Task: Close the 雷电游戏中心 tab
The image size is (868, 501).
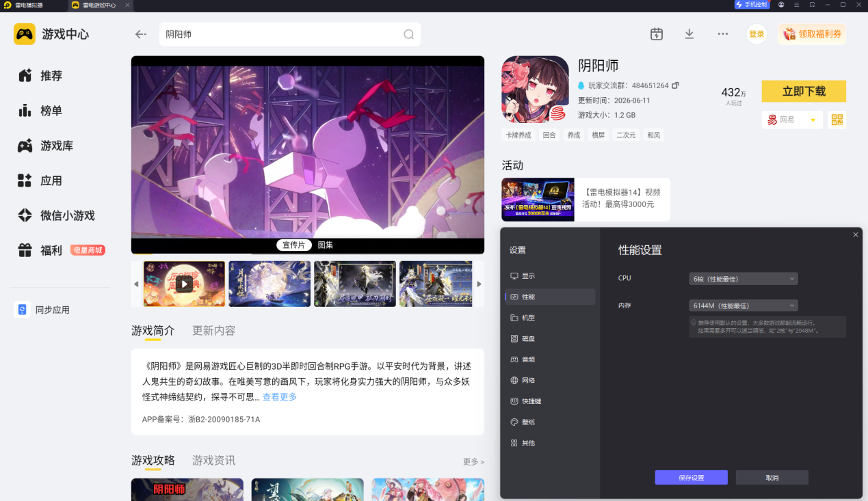Action: (x=127, y=5)
